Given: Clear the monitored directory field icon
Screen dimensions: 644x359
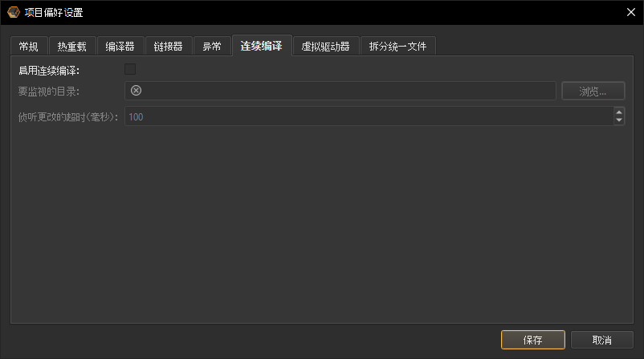Looking at the screenshot, I should pyautogui.click(x=136, y=91).
